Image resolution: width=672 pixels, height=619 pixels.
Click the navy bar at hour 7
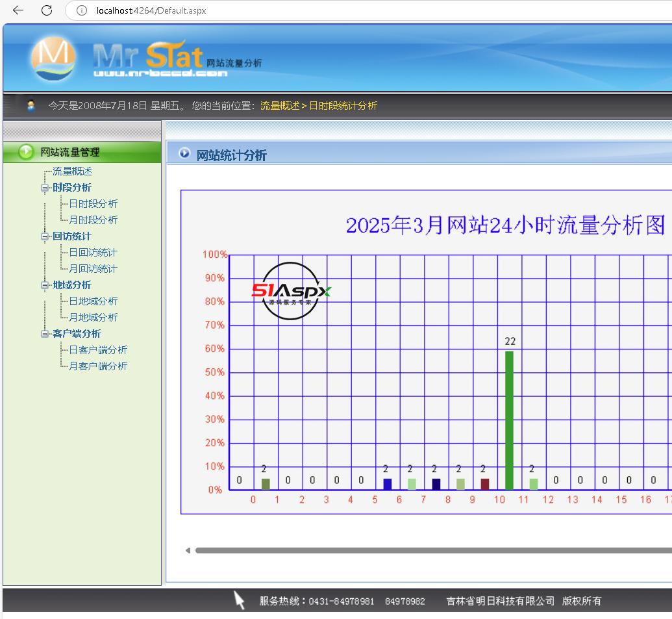[x=436, y=485]
